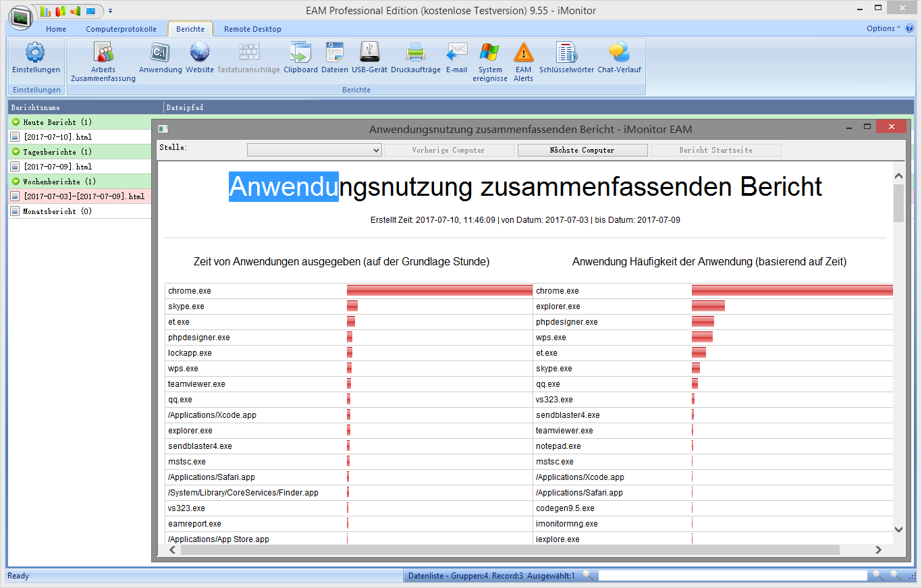922x588 pixels.
Task: Switch to the Remote Desktop tab
Action: tap(252, 29)
